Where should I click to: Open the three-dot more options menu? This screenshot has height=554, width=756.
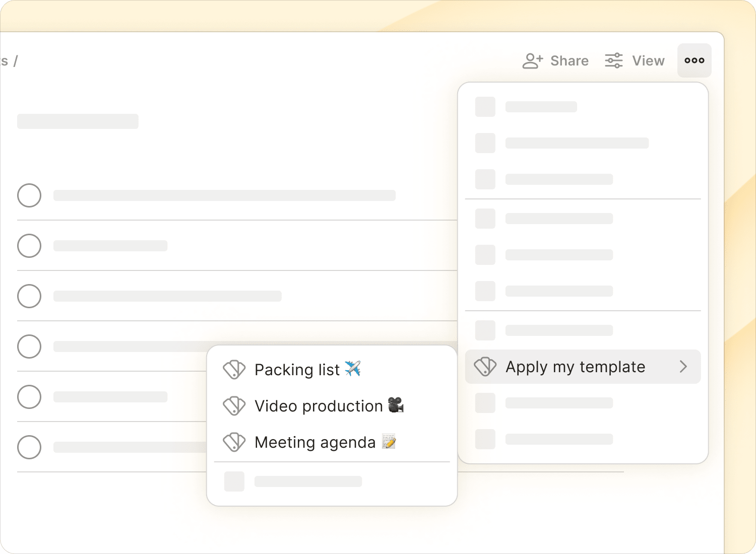click(x=694, y=60)
